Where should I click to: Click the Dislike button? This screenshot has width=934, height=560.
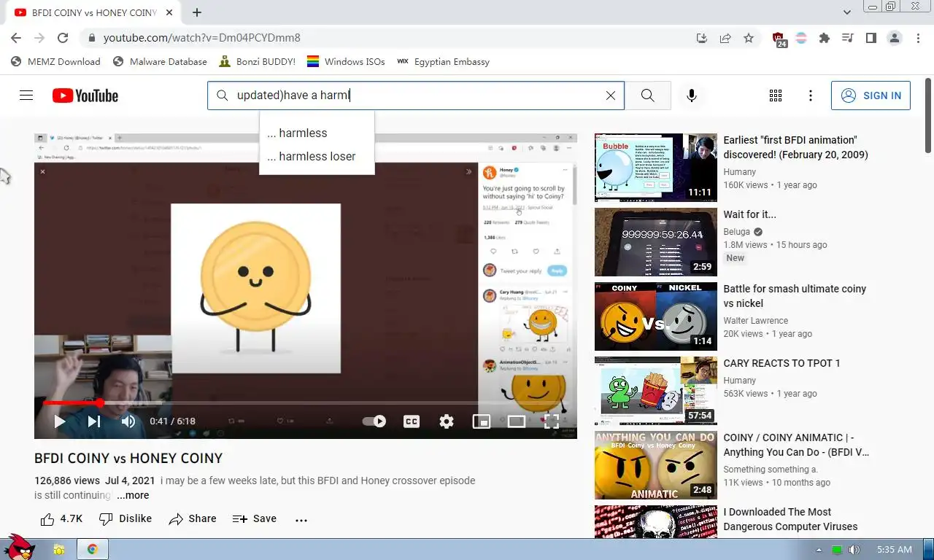pyautogui.click(x=126, y=518)
